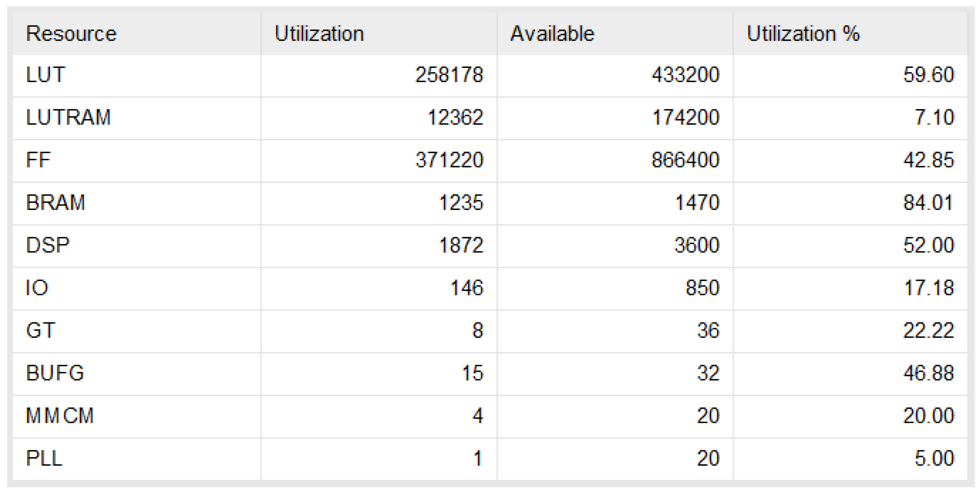Image resolution: width=980 pixels, height=496 pixels.
Task: Click IO utilization value 146
Action: [467, 288]
